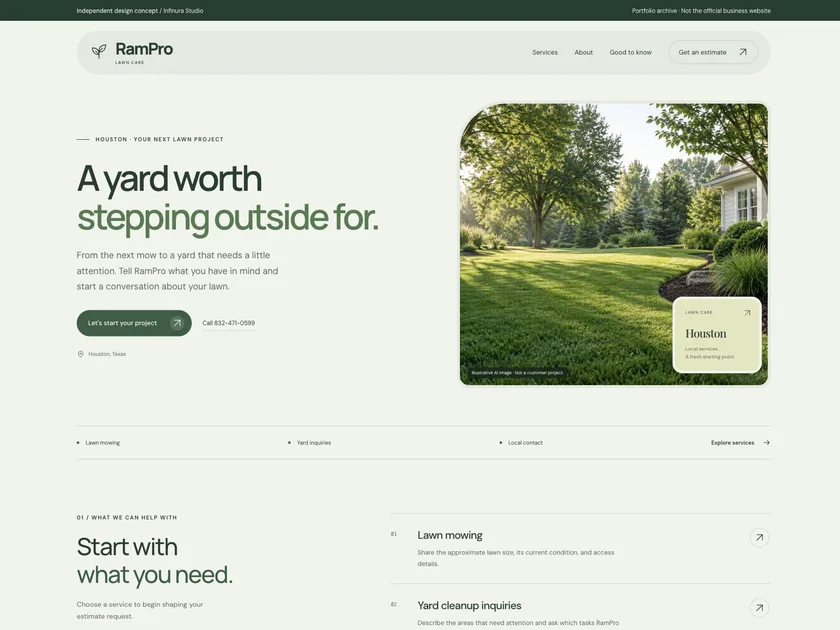Click arrow button for Yard cleanup inquiries

[759, 608]
